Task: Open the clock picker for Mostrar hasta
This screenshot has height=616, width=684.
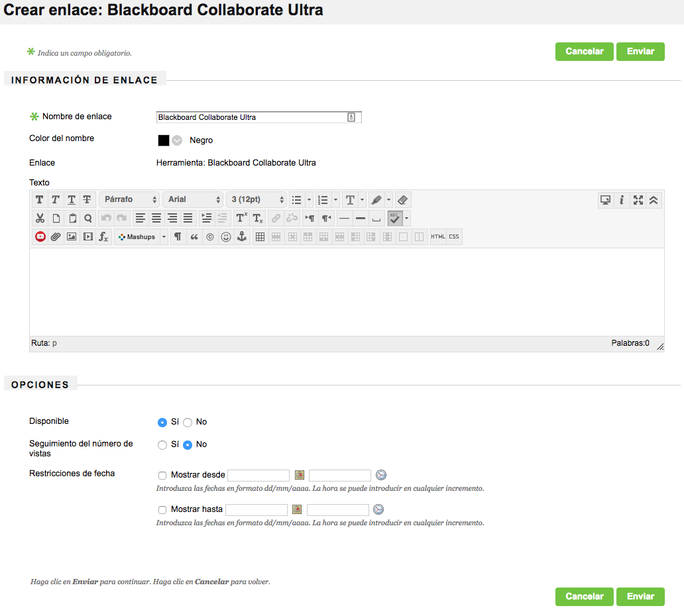Action: [x=378, y=509]
